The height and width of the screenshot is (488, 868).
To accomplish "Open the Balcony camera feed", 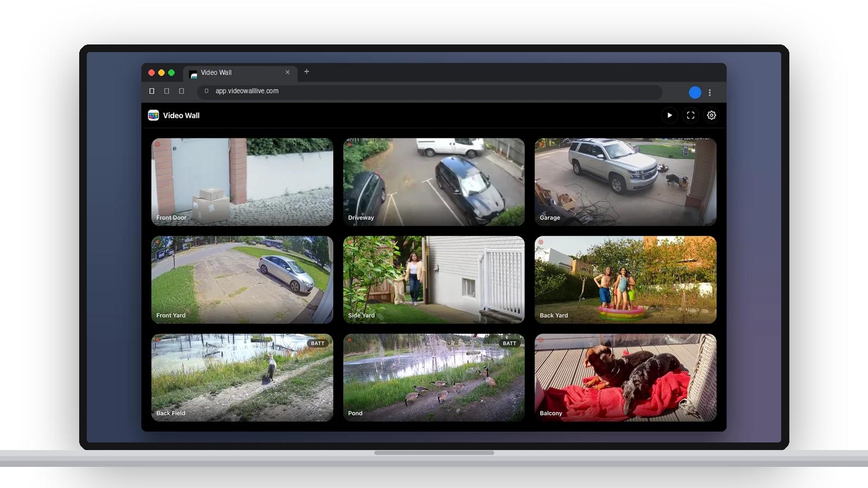I will (626, 377).
